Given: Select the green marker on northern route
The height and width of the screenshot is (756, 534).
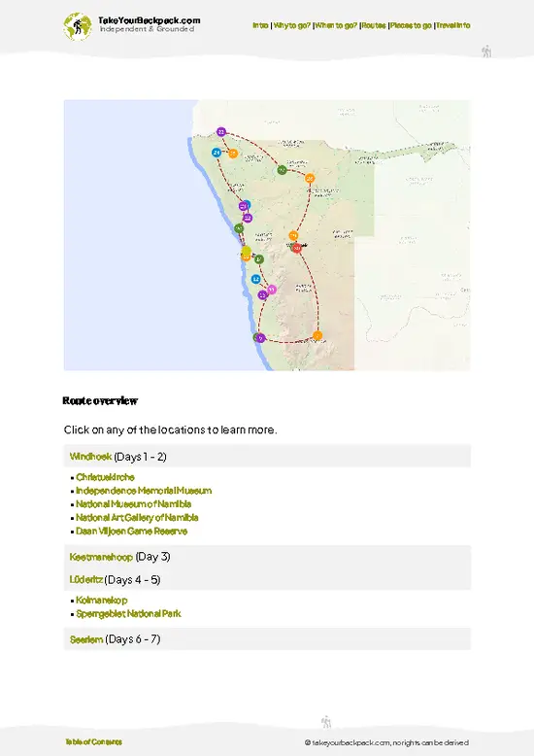Looking at the screenshot, I should coord(282,170).
